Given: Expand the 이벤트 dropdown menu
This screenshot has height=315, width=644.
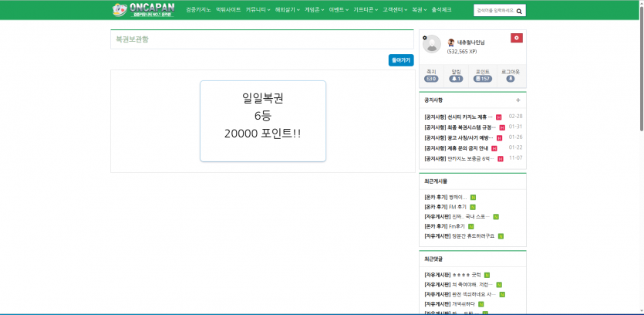Looking at the screenshot, I should pyautogui.click(x=339, y=9).
